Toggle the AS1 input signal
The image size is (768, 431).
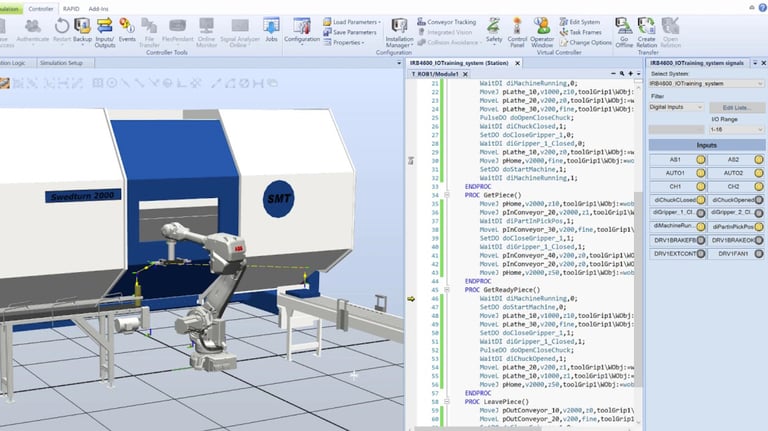pos(678,160)
